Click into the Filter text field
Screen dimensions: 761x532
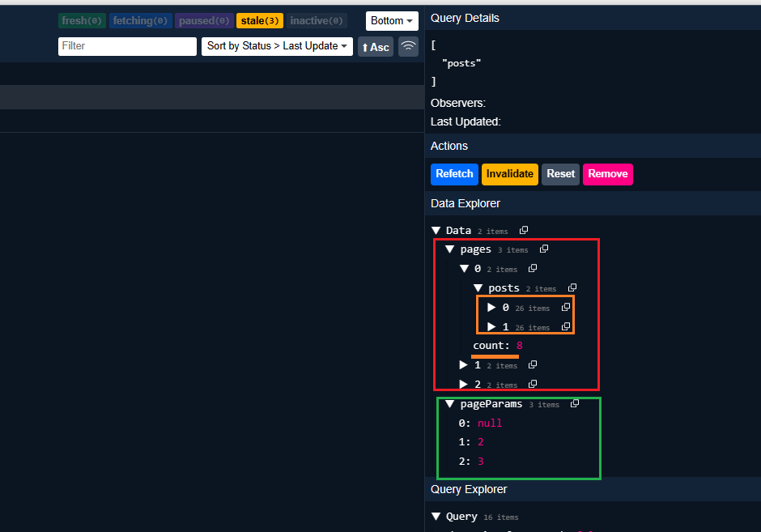[127, 46]
